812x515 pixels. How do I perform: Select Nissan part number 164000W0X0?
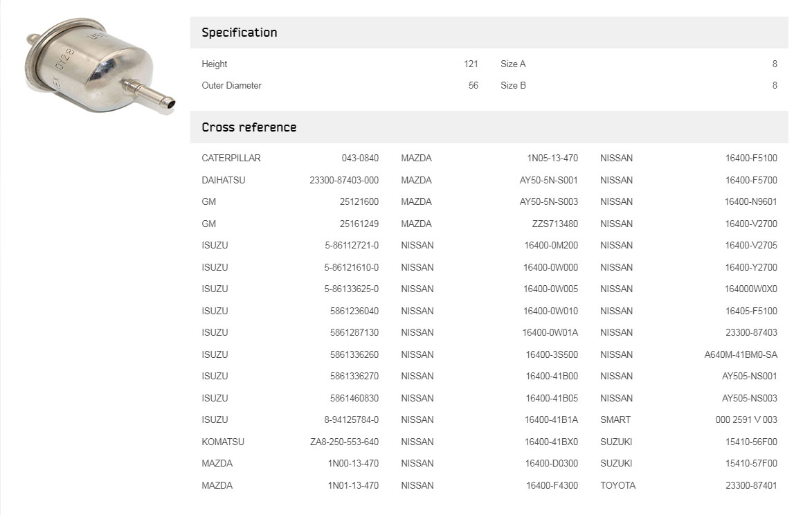tap(751, 289)
